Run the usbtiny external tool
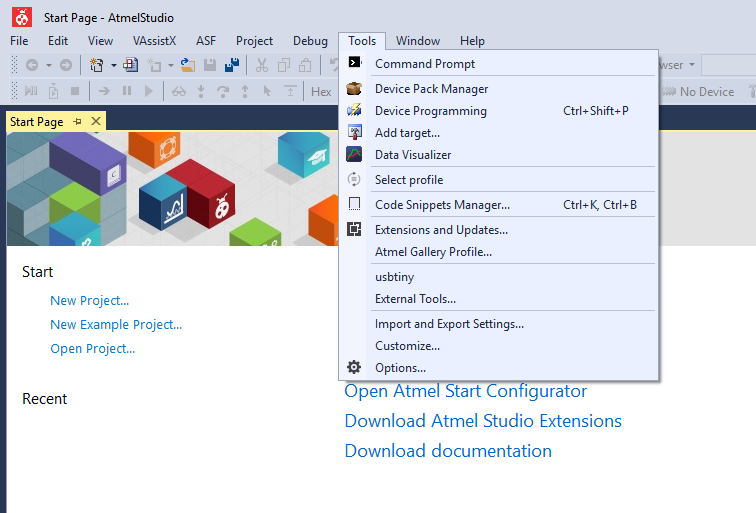Viewport: 756px width, 513px height. pyautogui.click(x=499, y=277)
